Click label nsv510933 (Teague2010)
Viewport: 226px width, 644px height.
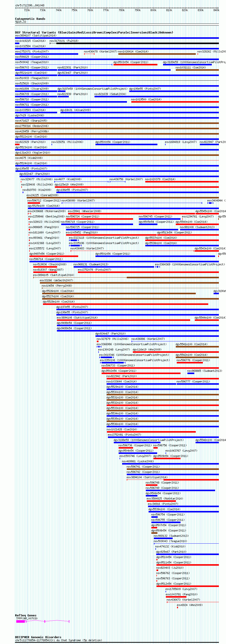pyautogui.click(x=32, y=78)
